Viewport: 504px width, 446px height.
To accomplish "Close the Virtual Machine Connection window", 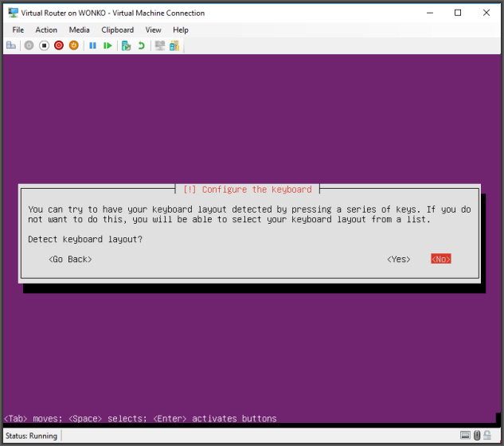I will point(486,13).
